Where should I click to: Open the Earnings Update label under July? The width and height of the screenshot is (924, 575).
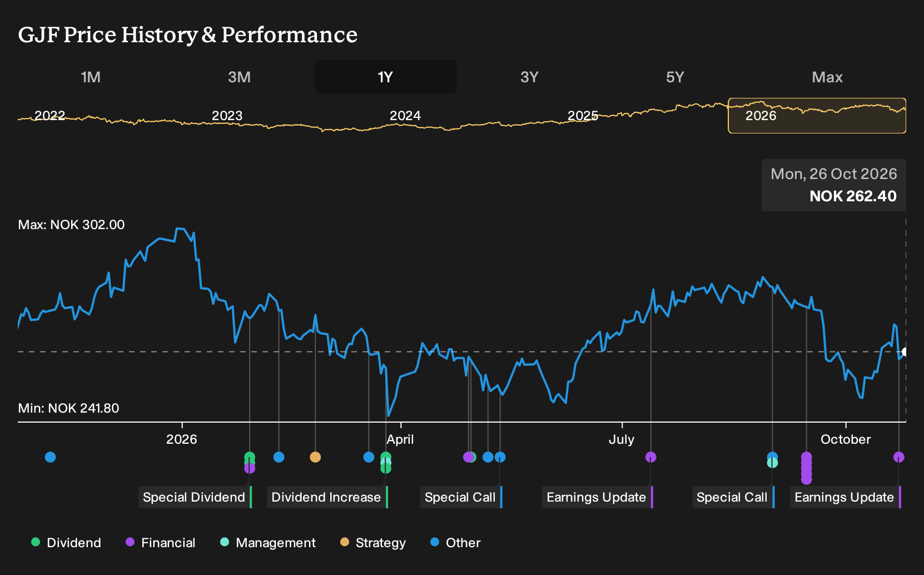598,497
